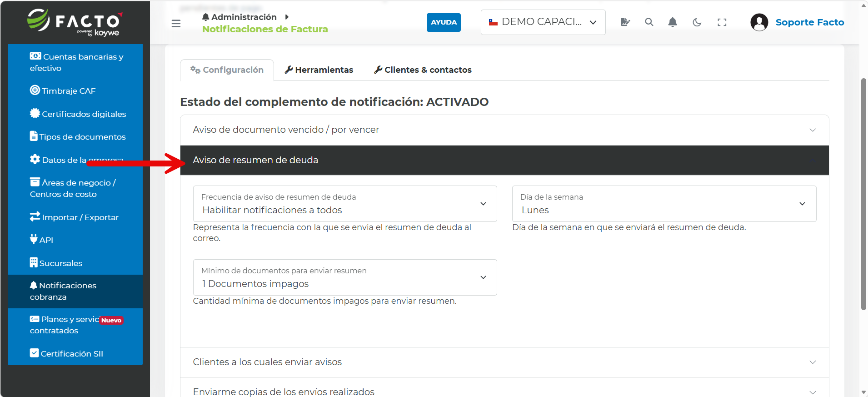This screenshot has height=397, width=868.
Task: Click the Nuevo badge
Action: [111, 320]
